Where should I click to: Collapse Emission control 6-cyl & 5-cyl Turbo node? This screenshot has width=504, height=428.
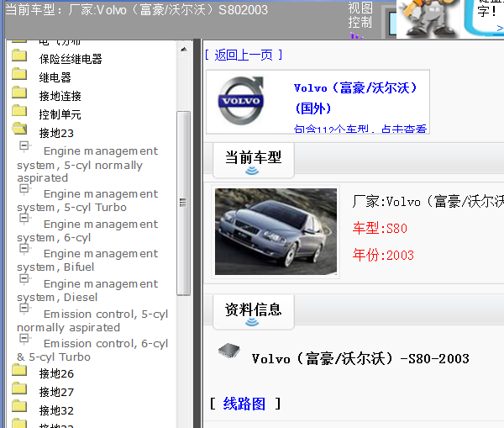(x=24, y=338)
